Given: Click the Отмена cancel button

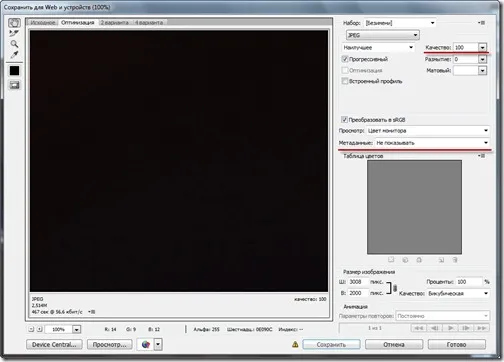Looking at the screenshot, I should pyautogui.click(x=394, y=344).
